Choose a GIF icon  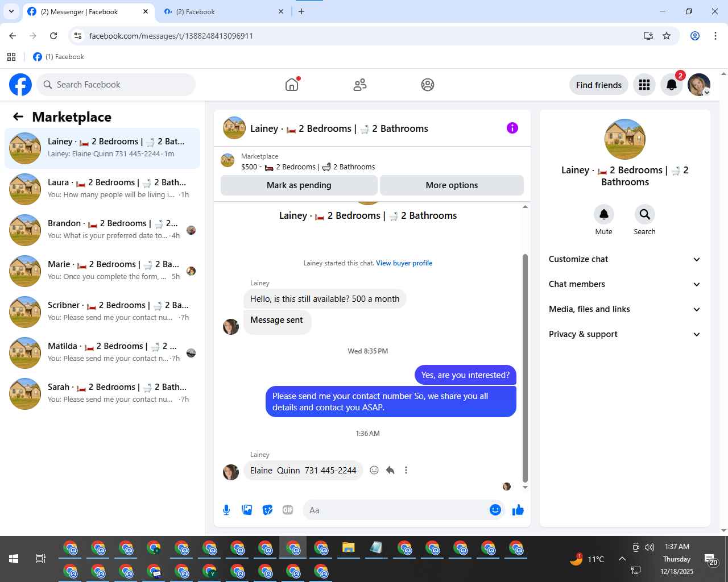pyautogui.click(x=288, y=510)
